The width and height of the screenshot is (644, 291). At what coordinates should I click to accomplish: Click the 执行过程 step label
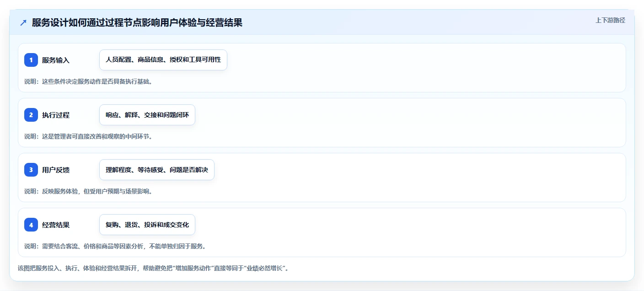coord(56,115)
